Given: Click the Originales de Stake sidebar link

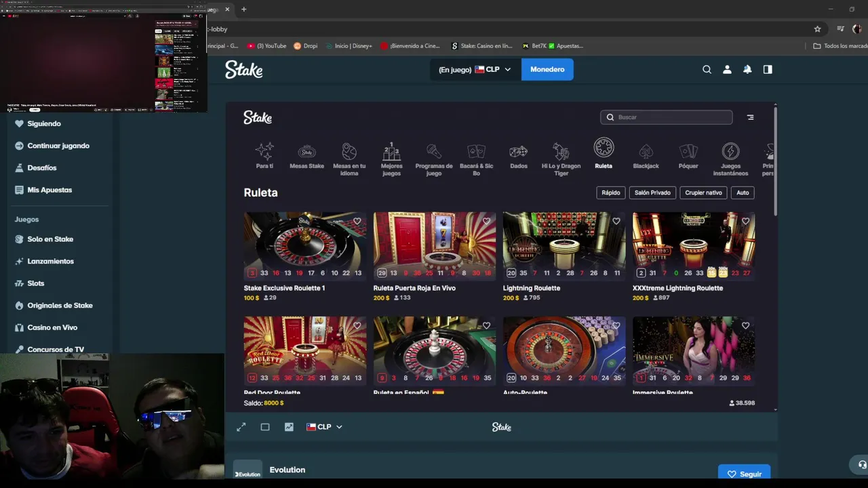Looking at the screenshot, I should (x=54, y=305).
